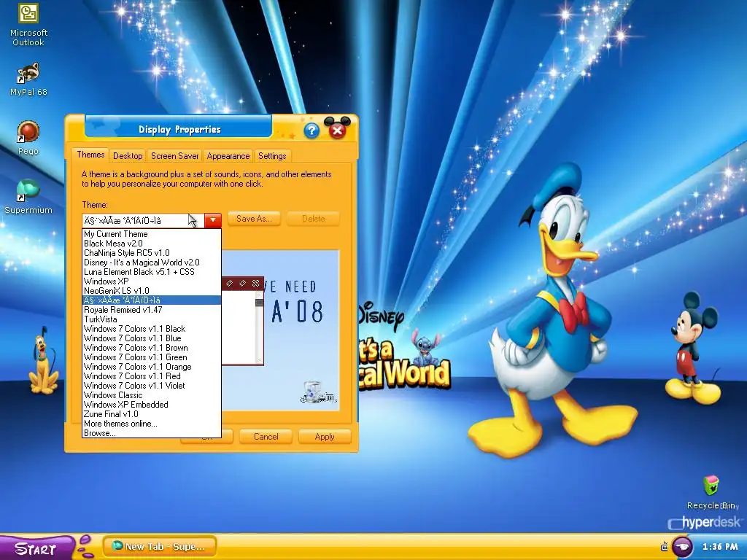
Task: Click the Apply button
Action: (325, 437)
